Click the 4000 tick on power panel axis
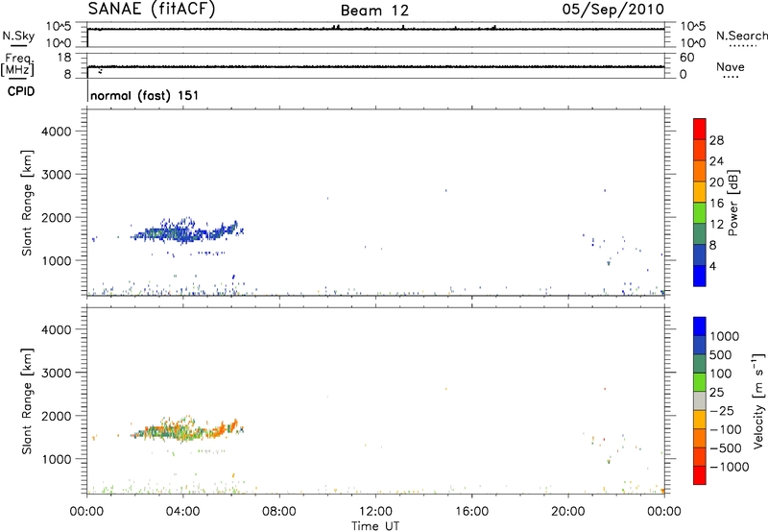768x532 pixels. click(x=56, y=132)
